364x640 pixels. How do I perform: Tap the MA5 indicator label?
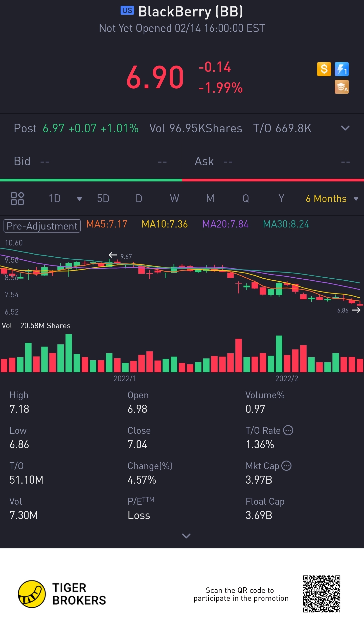point(107,224)
